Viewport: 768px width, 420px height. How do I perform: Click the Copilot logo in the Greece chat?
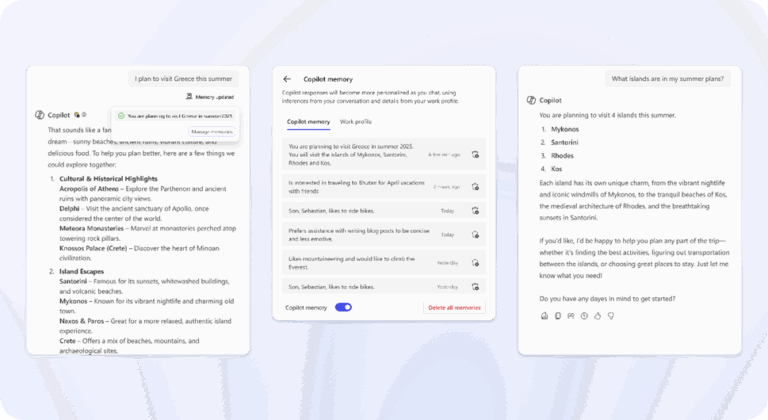[40, 115]
